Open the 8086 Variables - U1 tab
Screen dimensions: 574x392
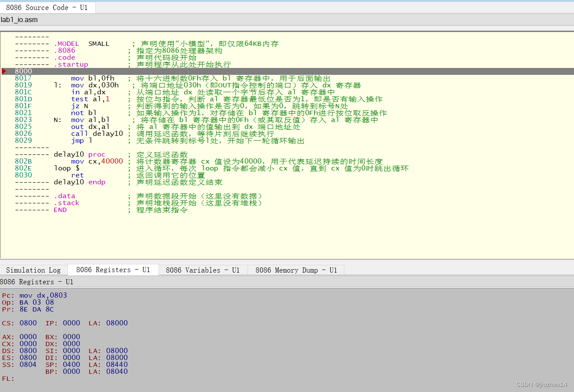pos(202,270)
